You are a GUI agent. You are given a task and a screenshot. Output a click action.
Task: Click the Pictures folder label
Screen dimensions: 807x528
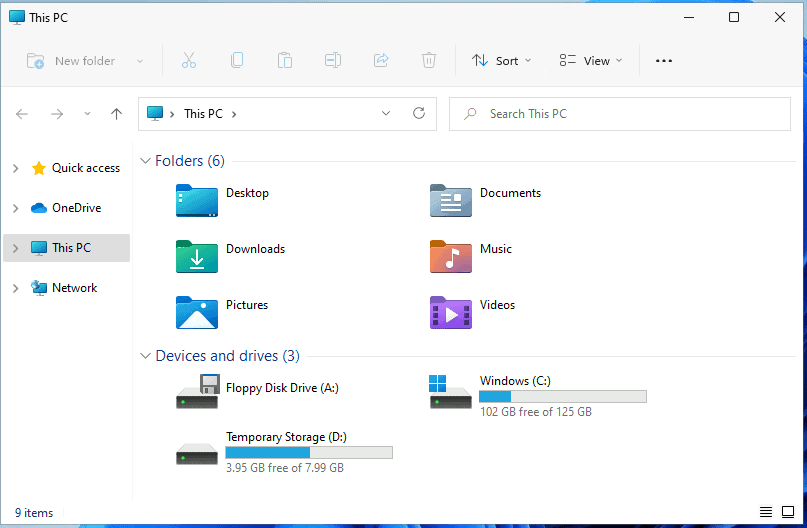pyautogui.click(x=247, y=305)
